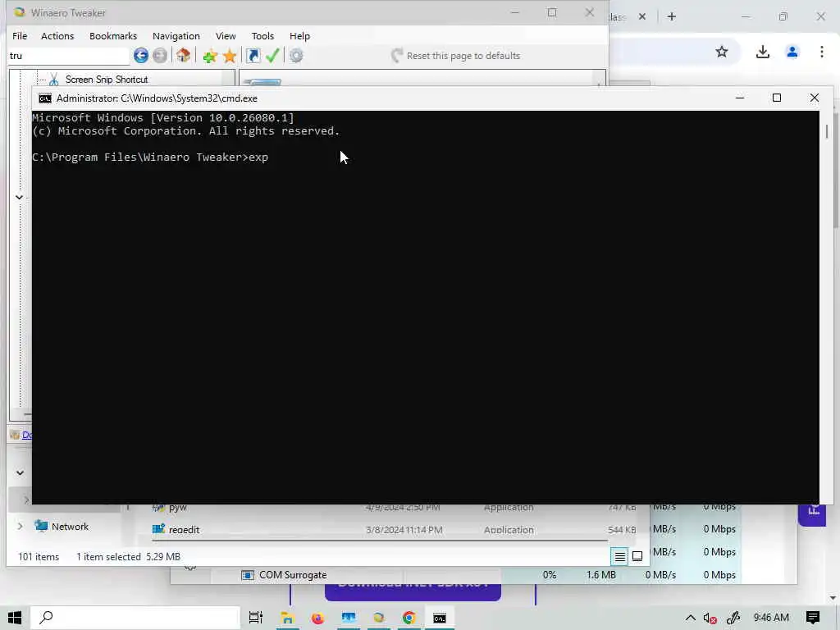This screenshot has width=840, height=630.
Task: Click the scissors icon beside Screen Snip Shortcut
Action: point(53,80)
